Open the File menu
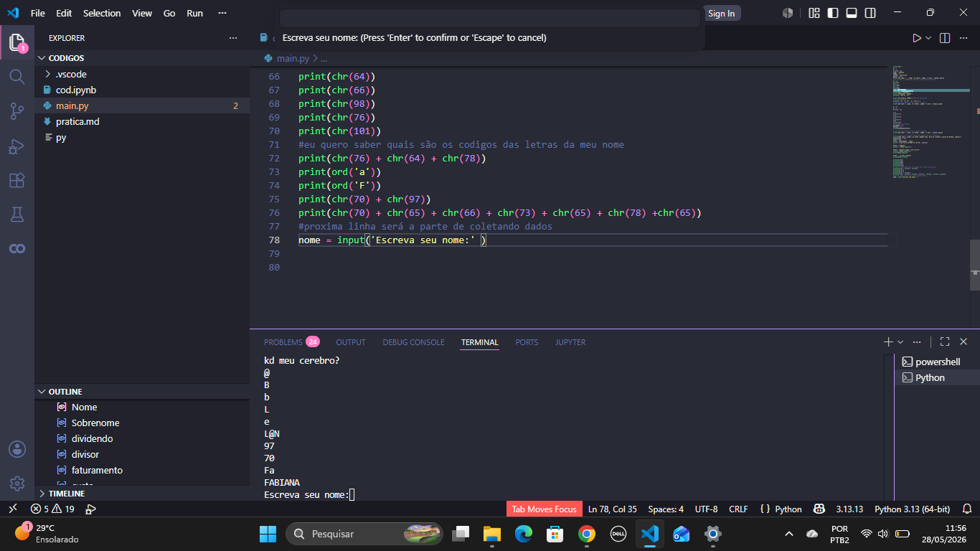 click(x=38, y=13)
